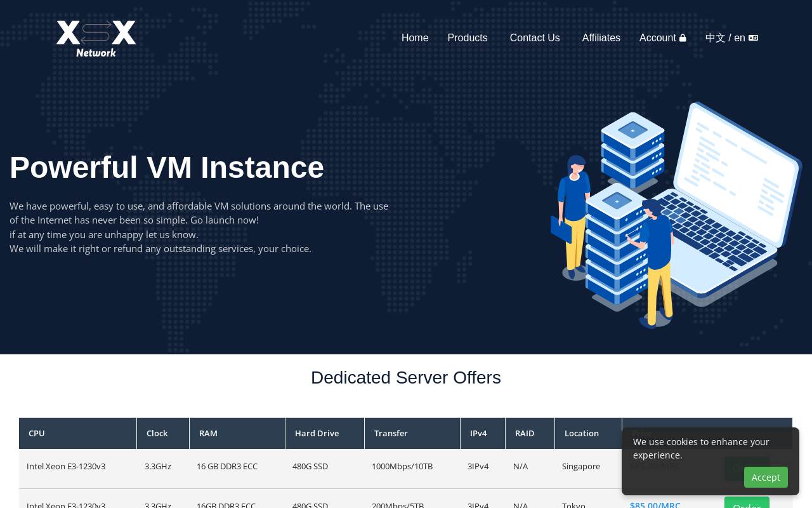Click the IPv4 column header

coord(483,433)
